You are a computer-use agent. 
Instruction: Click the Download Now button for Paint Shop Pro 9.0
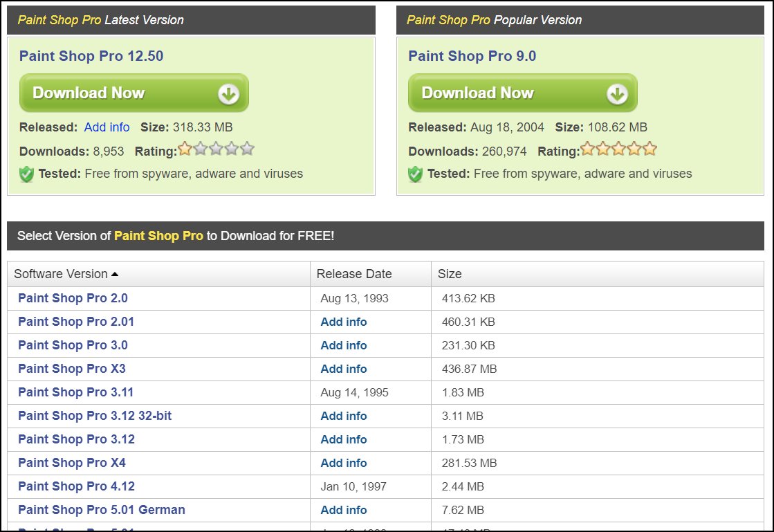coord(523,93)
